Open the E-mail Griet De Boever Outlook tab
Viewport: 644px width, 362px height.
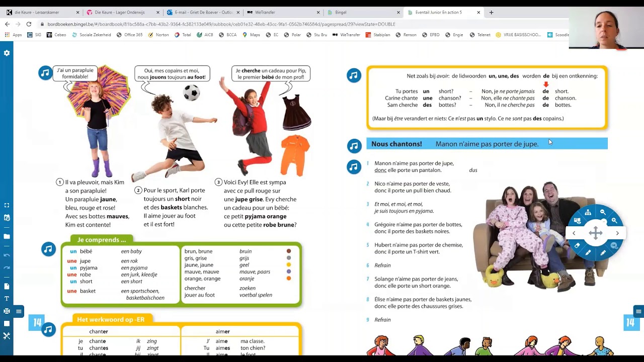pyautogui.click(x=203, y=13)
